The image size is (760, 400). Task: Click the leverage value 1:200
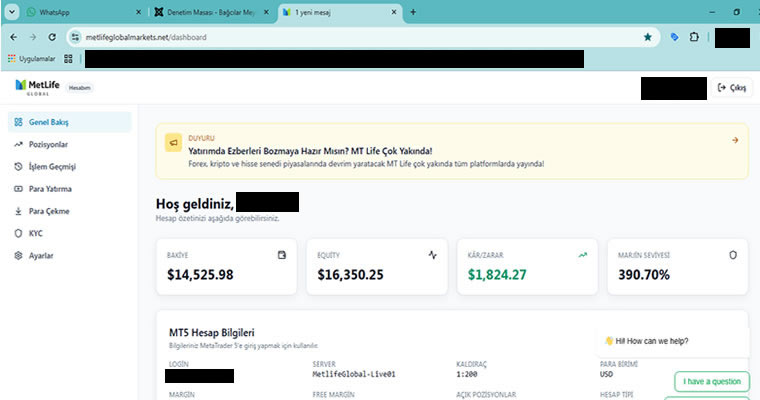pos(467,374)
